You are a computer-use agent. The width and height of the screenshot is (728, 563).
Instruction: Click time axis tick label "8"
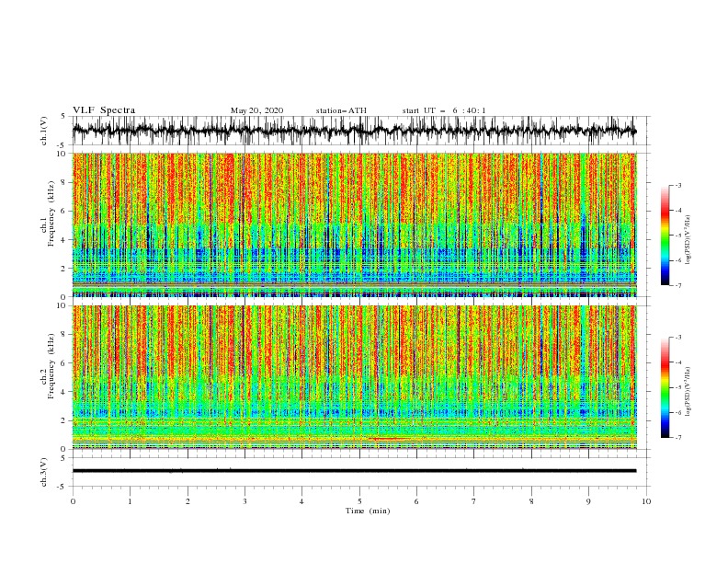click(x=531, y=501)
